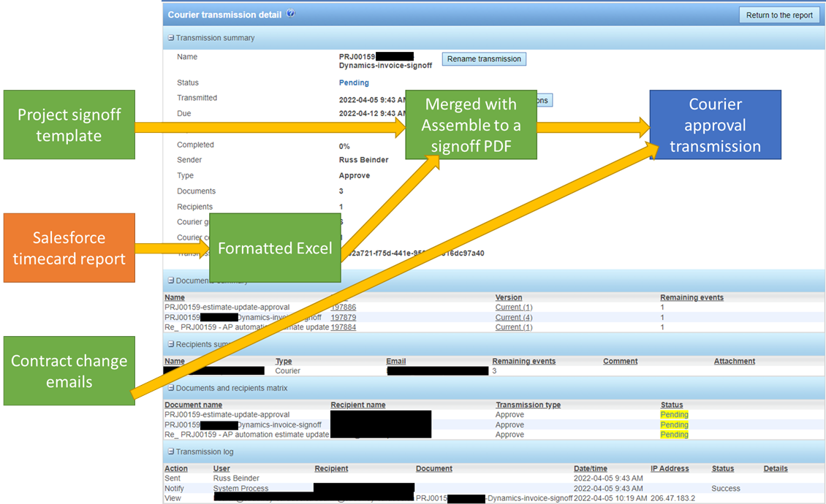Image resolution: width=826 pixels, height=504 pixels.
Task: Collapse the Documents and recipients matrix section
Action: point(171,388)
